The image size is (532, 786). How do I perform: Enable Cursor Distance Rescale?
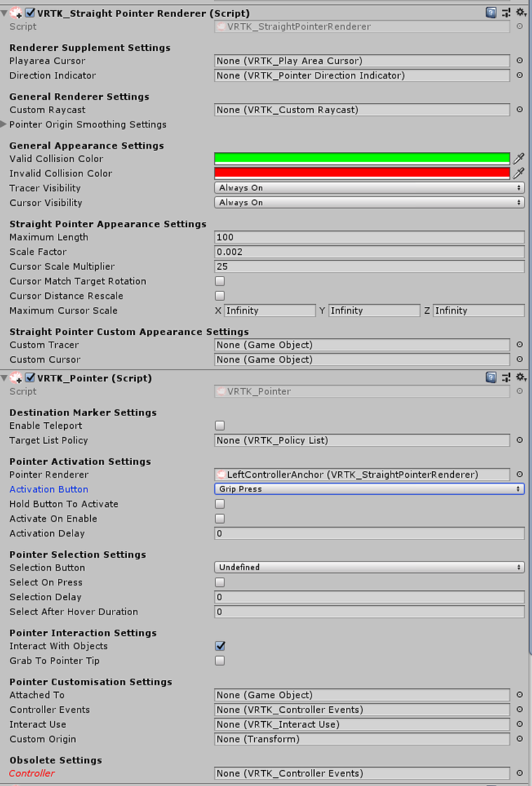pyautogui.click(x=220, y=296)
